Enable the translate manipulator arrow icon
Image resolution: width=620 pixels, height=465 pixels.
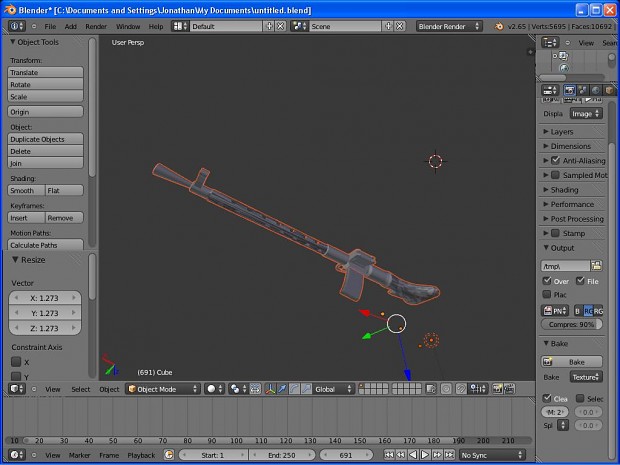tap(282, 389)
